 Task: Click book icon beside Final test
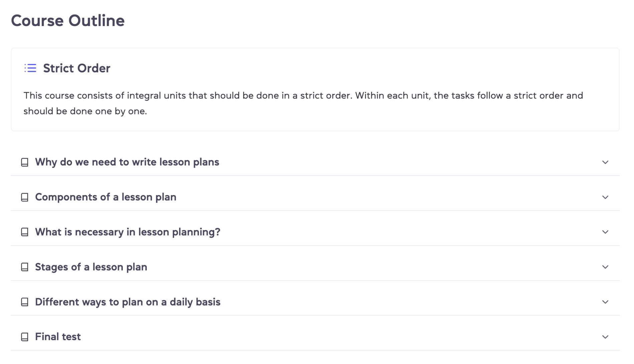pyautogui.click(x=25, y=337)
